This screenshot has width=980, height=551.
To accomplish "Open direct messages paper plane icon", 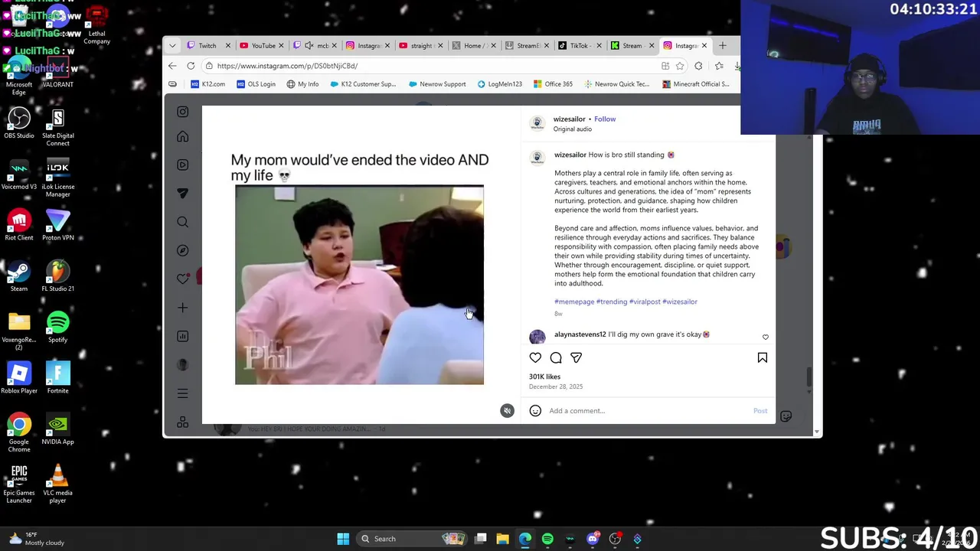I will pos(182,193).
